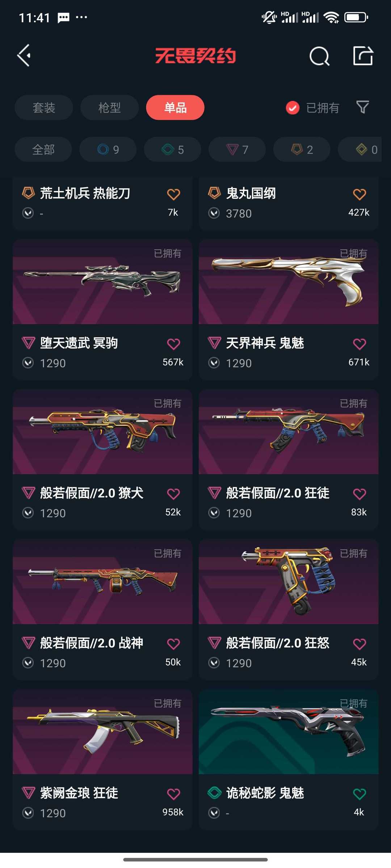Filter by orange tier showing 2
Viewport: 391px width, 868px height.
coord(302,149)
